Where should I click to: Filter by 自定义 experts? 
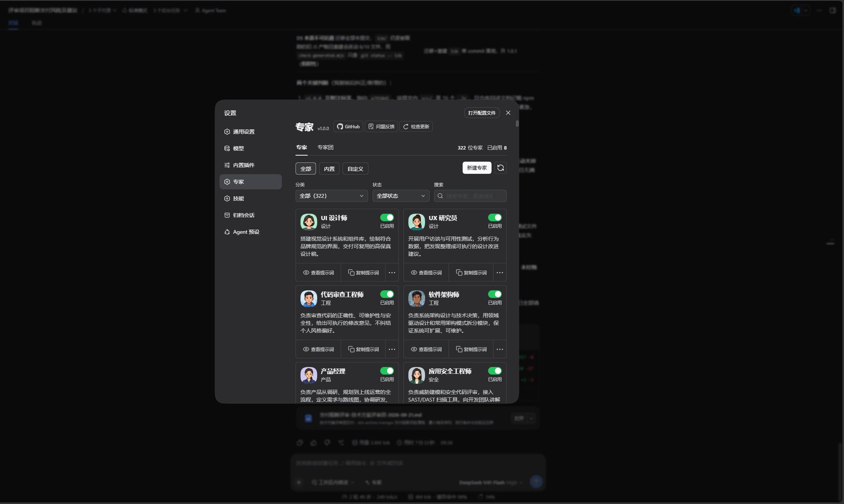(x=356, y=169)
